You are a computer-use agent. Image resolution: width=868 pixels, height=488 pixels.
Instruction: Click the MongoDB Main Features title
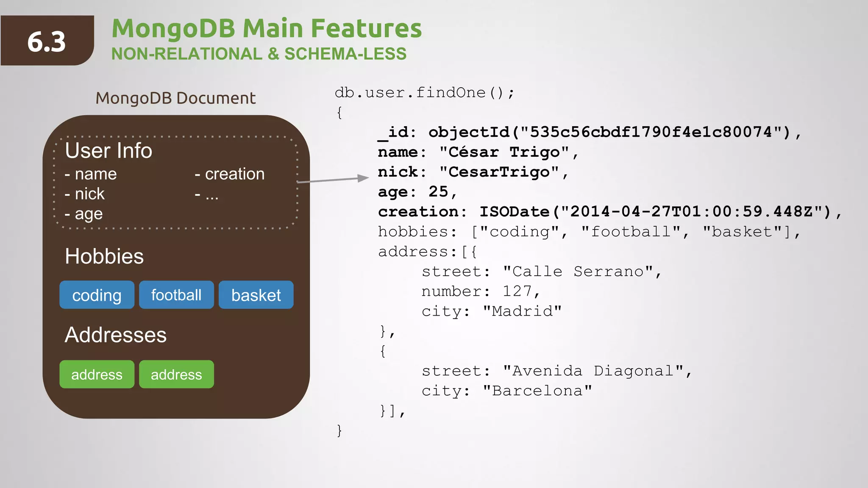(x=267, y=28)
